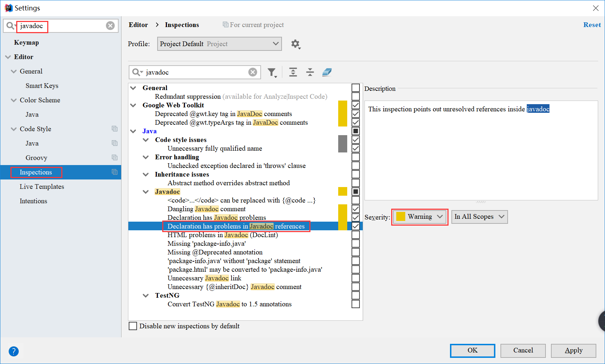Screen dimensions: 605x364
Task: Reset inspection settings with the eraser icon
Action: [x=327, y=72]
